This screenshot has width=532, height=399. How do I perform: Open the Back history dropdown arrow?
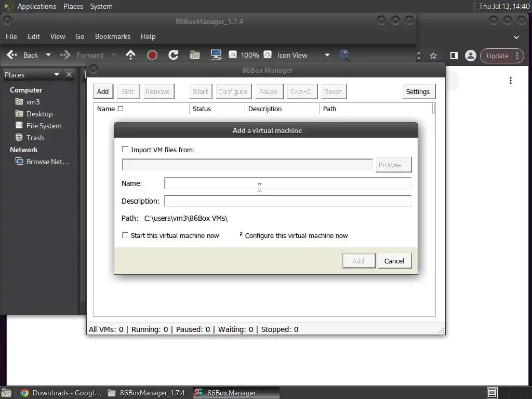(48, 55)
